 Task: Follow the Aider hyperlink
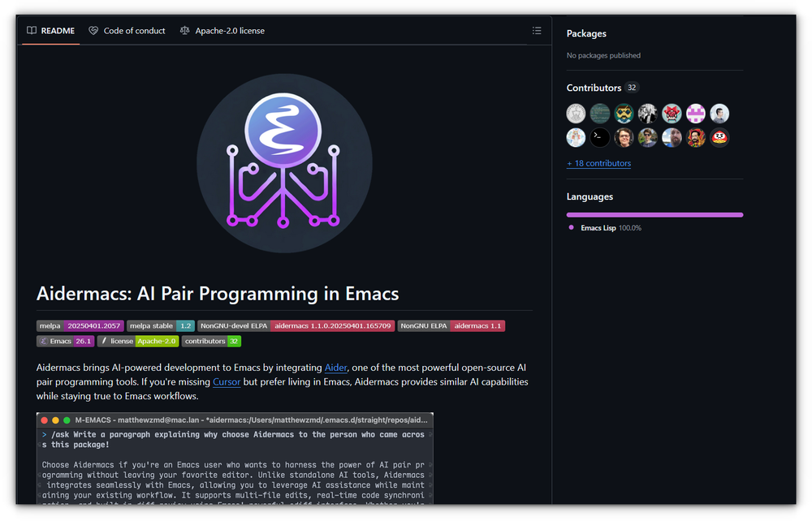click(335, 368)
